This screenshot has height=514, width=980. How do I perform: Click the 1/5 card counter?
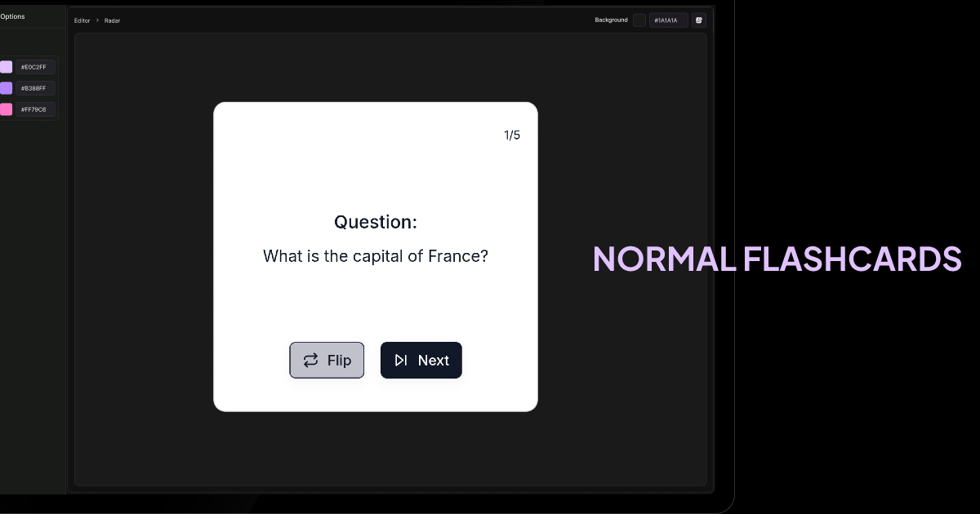tap(512, 135)
